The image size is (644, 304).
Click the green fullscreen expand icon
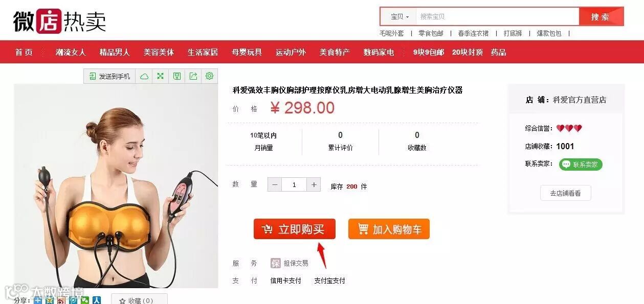coord(161,76)
